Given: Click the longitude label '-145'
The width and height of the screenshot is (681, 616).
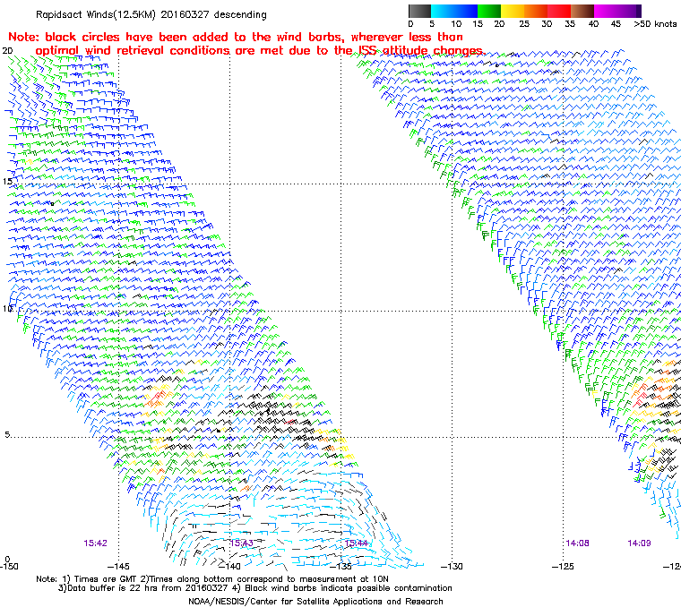Looking at the screenshot, I should [x=118, y=566].
